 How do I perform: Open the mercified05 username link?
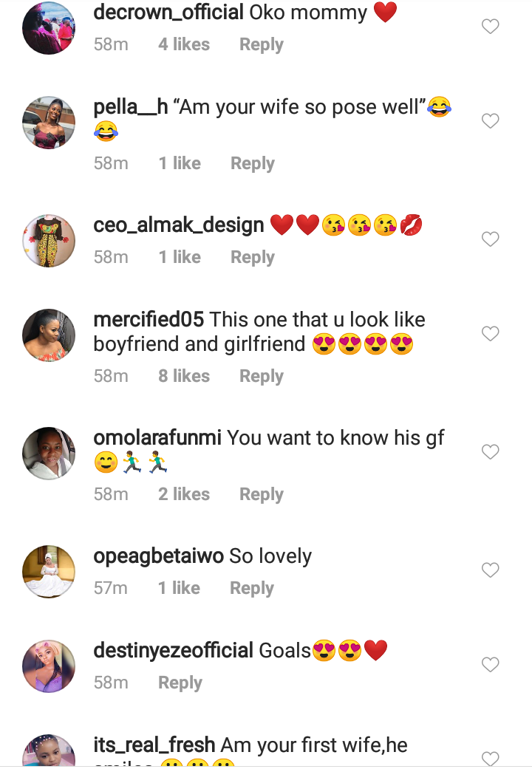[x=149, y=320]
